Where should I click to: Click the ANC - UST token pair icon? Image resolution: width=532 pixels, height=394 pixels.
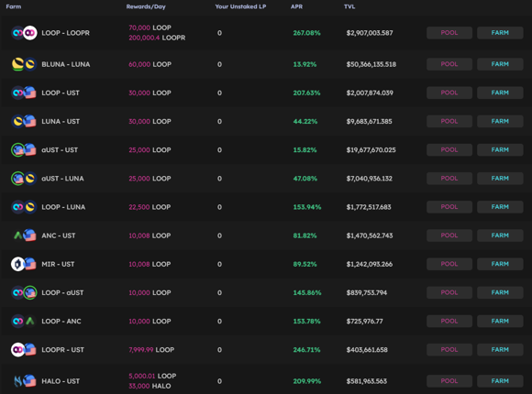(x=24, y=235)
